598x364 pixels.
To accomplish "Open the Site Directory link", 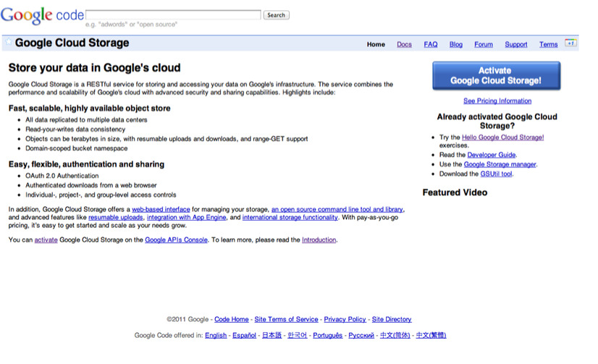I will tap(391, 319).
